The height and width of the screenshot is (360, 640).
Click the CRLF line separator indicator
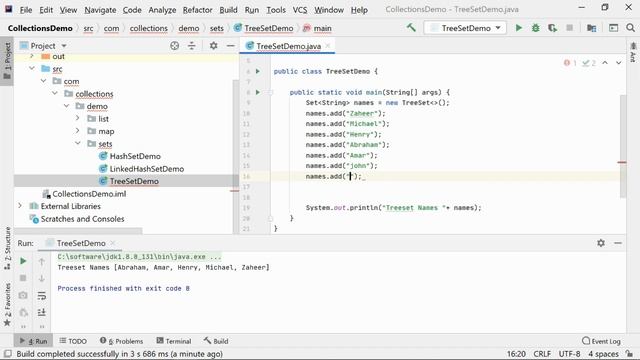pos(542,354)
